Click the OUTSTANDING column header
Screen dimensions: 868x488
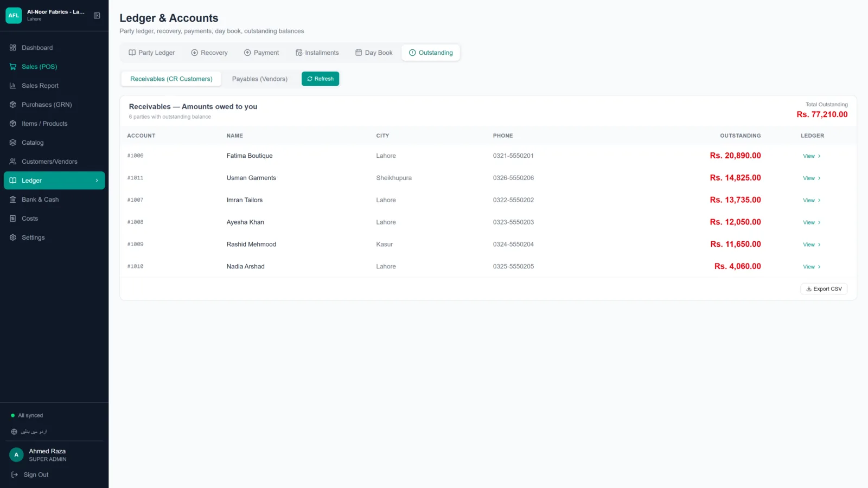(741, 136)
